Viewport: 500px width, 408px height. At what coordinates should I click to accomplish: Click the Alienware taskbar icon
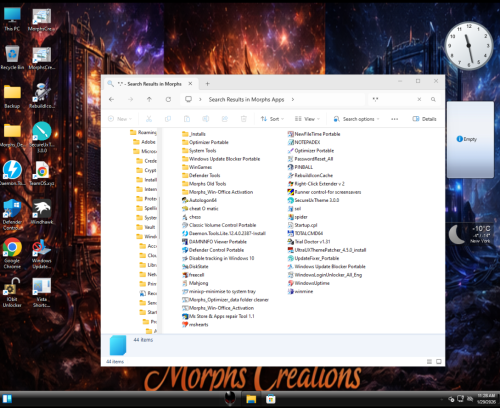click(x=230, y=398)
